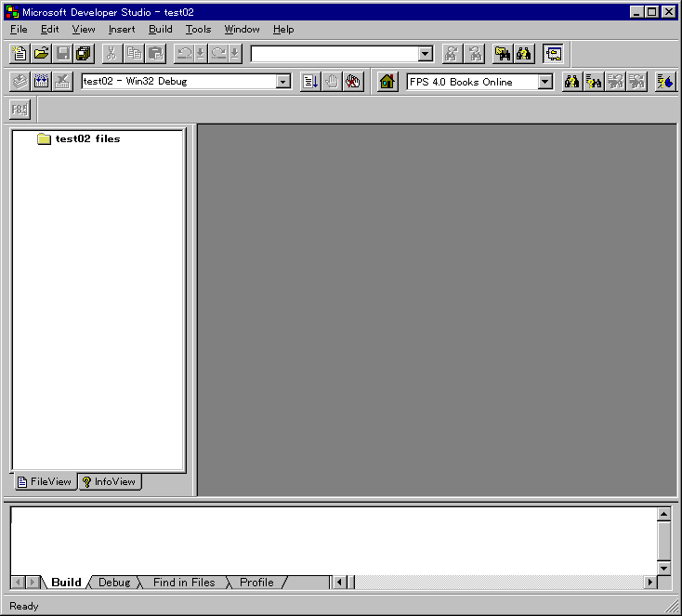This screenshot has height=616, width=682.
Task: Select the test02 files tree node
Action: click(x=87, y=139)
